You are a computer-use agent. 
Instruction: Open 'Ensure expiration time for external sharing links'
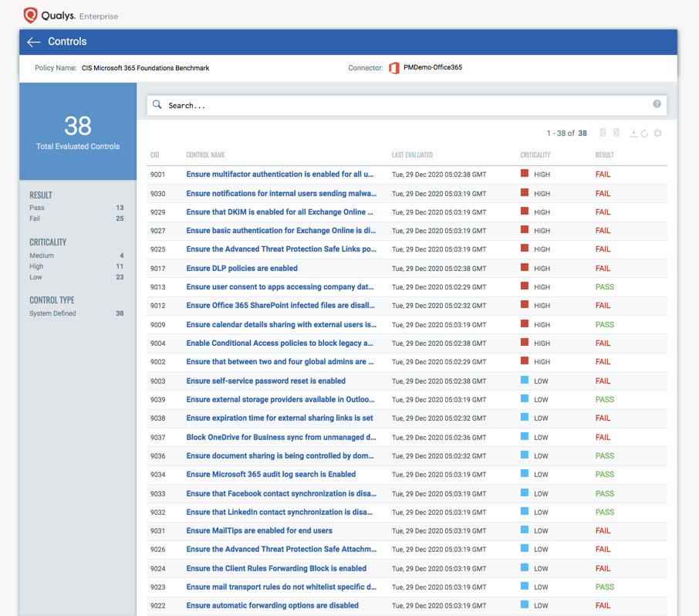click(x=279, y=418)
